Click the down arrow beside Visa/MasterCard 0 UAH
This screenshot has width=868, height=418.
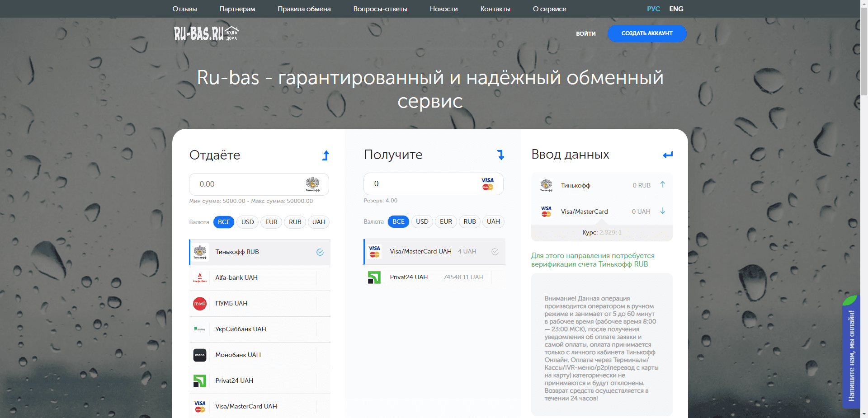pyautogui.click(x=663, y=211)
